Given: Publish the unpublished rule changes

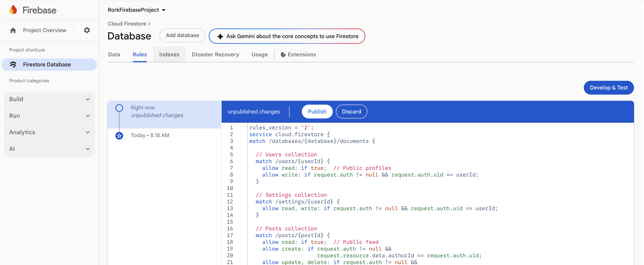Looking at the screenshot, I should (317, 112).
